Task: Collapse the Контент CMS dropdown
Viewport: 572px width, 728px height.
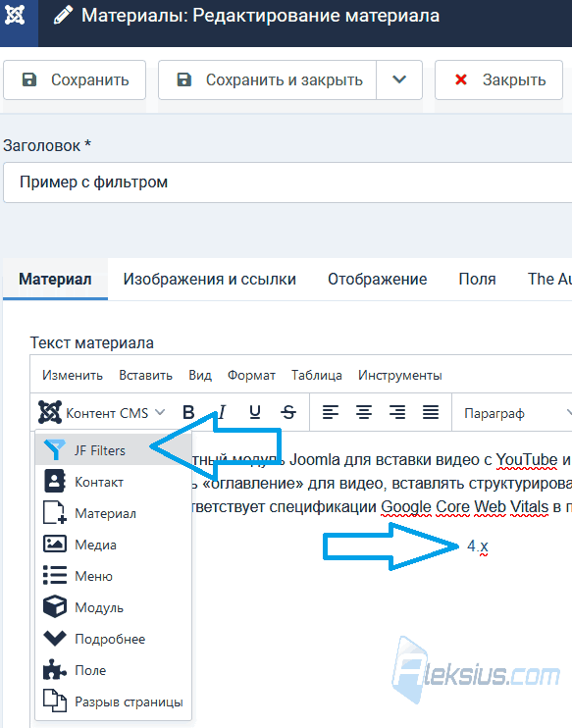Action: (102, 412)
